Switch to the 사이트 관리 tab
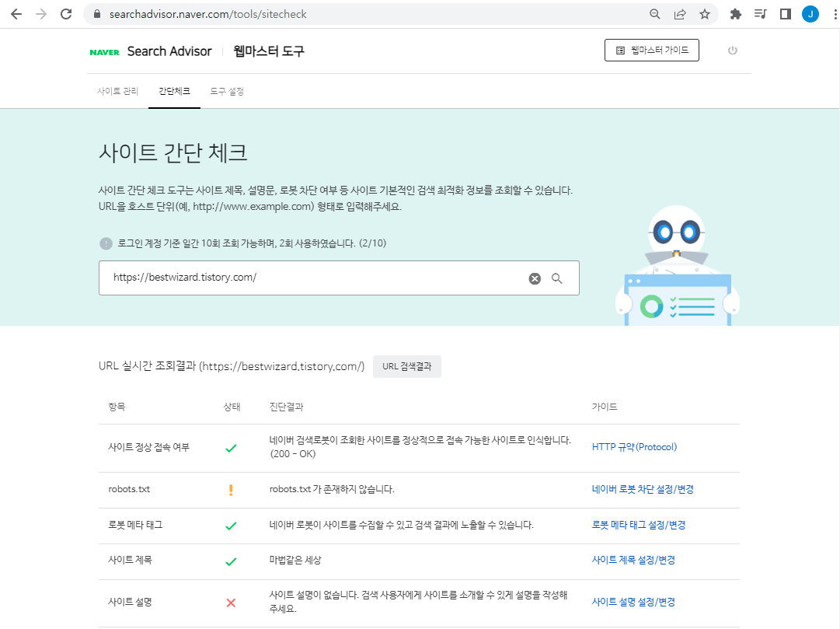The image size is (840, 629). point(117,90)
